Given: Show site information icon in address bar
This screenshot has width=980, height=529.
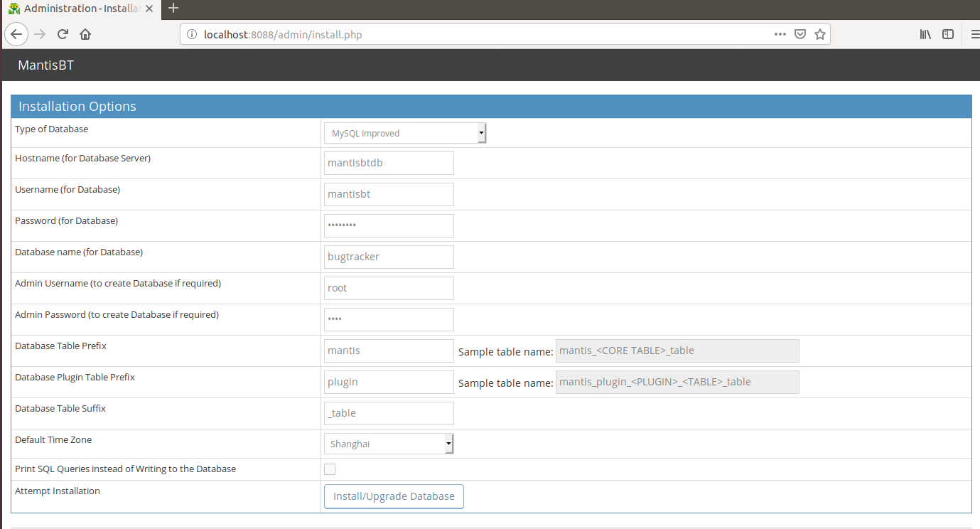Looking at the screenshot, I should [191, 34].
